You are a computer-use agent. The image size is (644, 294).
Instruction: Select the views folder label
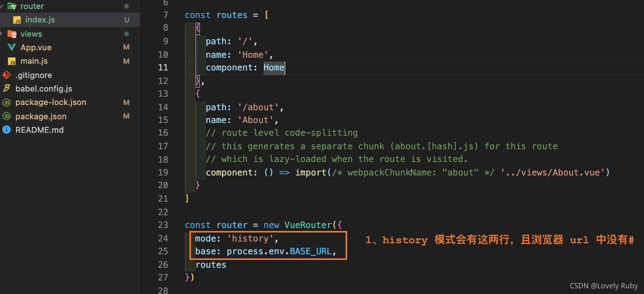click(31, 34)
